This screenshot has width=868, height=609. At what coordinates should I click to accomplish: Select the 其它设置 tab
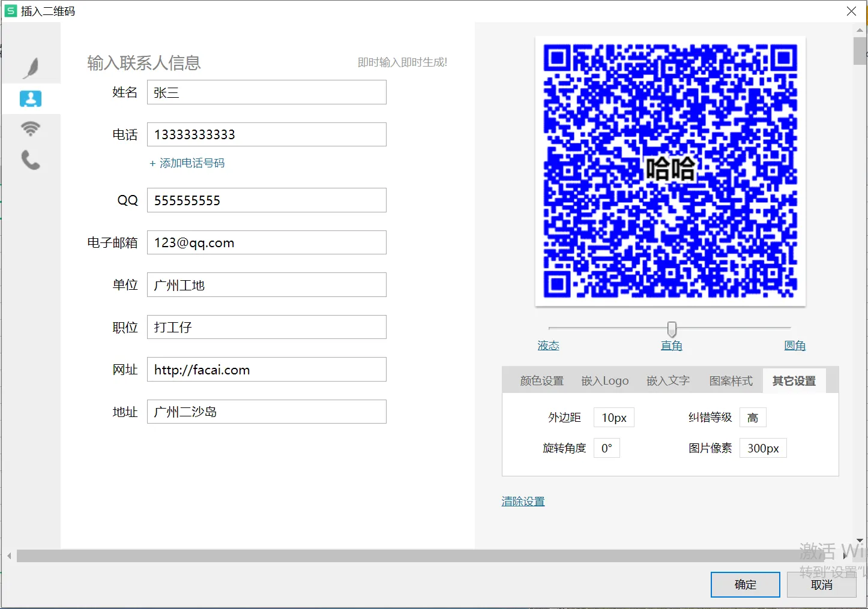coord(794,381)
